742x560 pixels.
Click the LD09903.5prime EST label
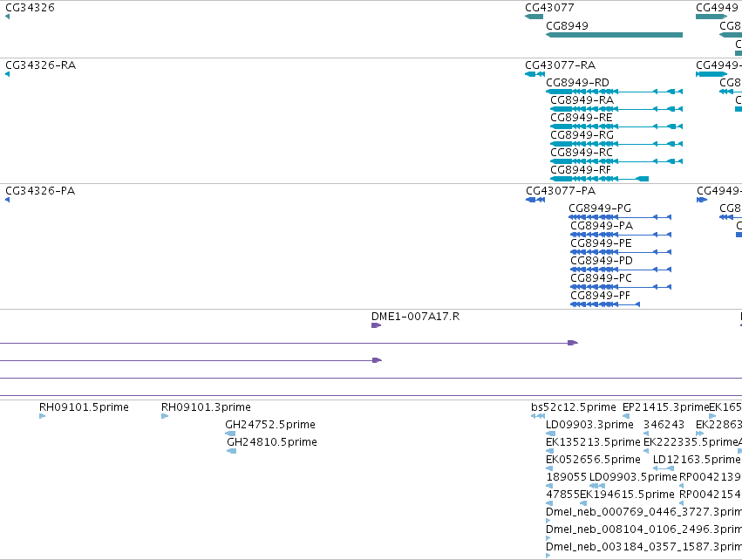(633, 476)
